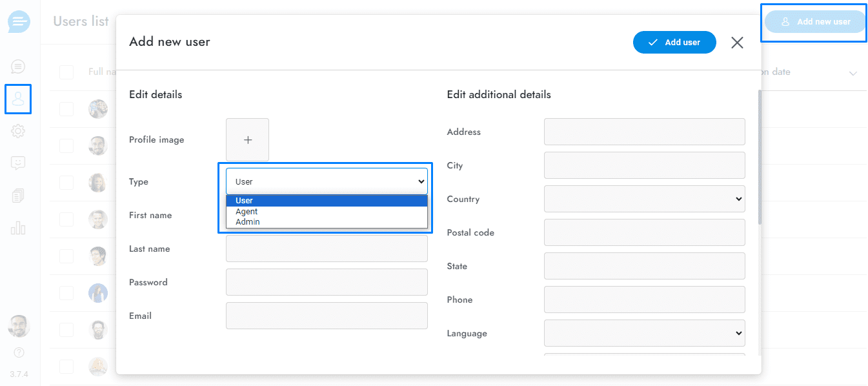Collapse the Type dropdown showing User

pyautogui.click(x=327, y=181)
